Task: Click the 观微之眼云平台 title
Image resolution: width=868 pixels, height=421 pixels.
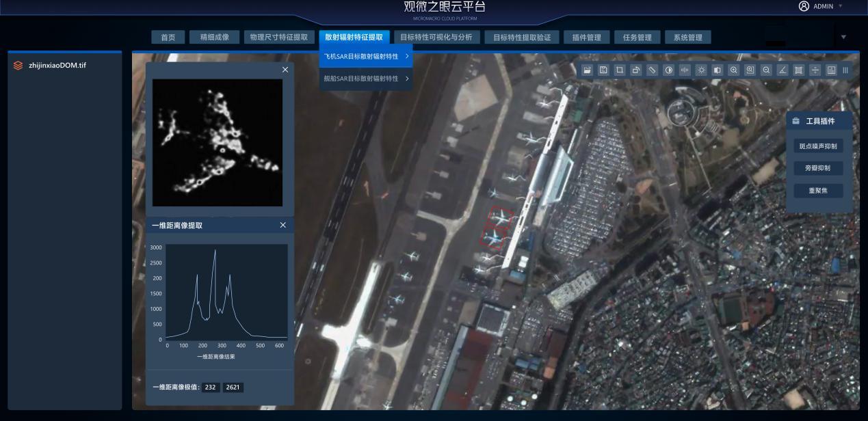Action: [445, 7]
